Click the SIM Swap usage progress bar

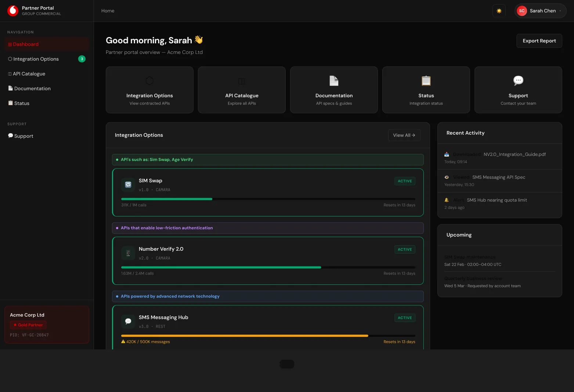268,199
